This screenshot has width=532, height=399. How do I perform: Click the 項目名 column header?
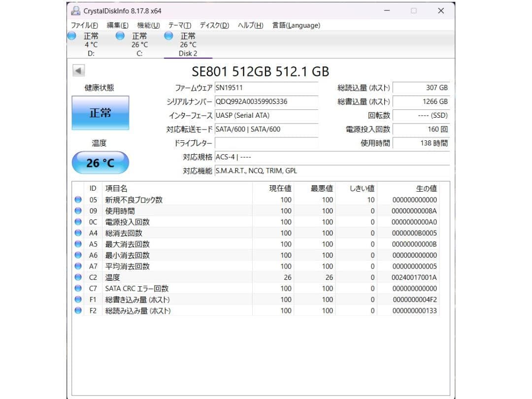coord(177,188)
